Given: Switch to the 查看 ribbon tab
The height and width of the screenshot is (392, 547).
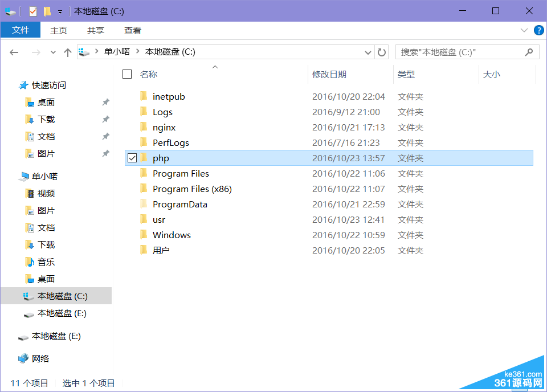Looking at the screenshot, I should pos(133,30).
